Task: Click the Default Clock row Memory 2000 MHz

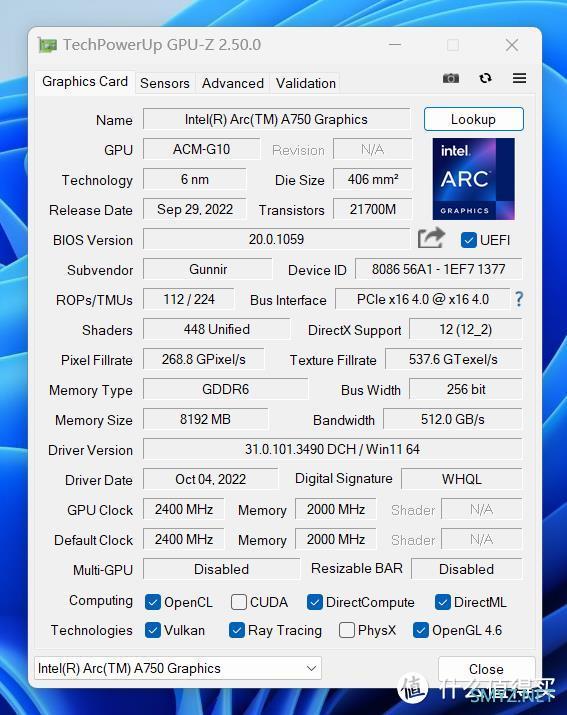Action: coord(336,539)
